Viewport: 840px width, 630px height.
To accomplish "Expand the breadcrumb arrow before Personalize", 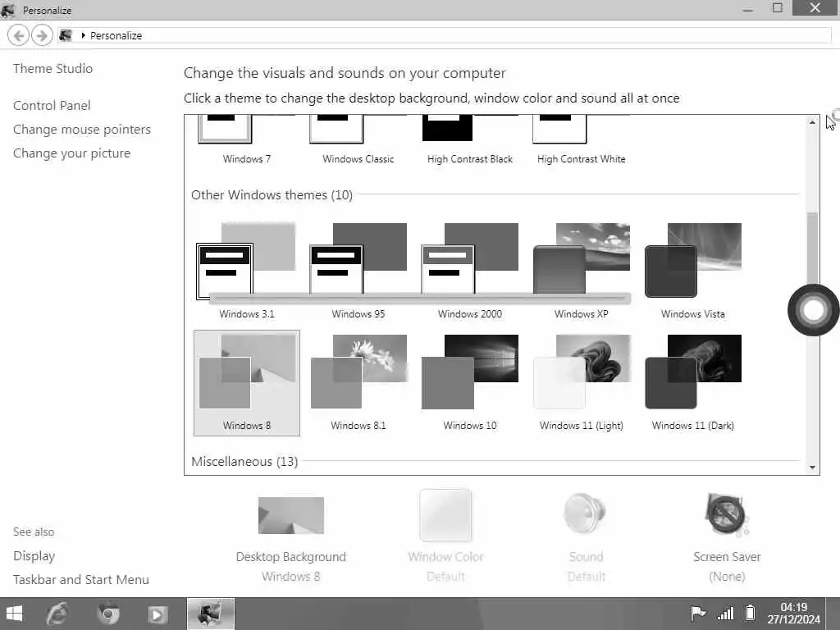I will (x=83, y=35).
